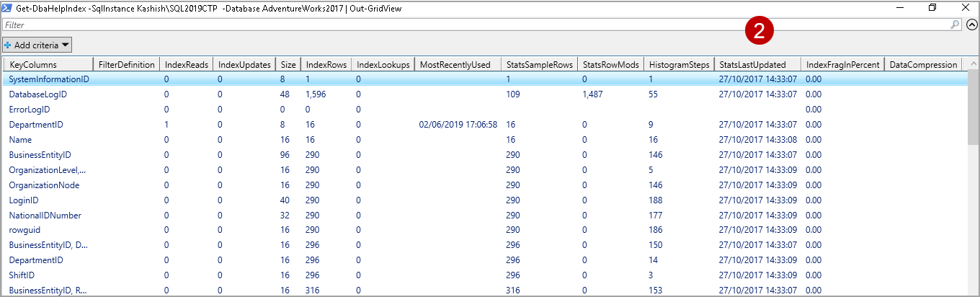
Task: Open the Add criteria dropdown
Action: coord(37,45)
